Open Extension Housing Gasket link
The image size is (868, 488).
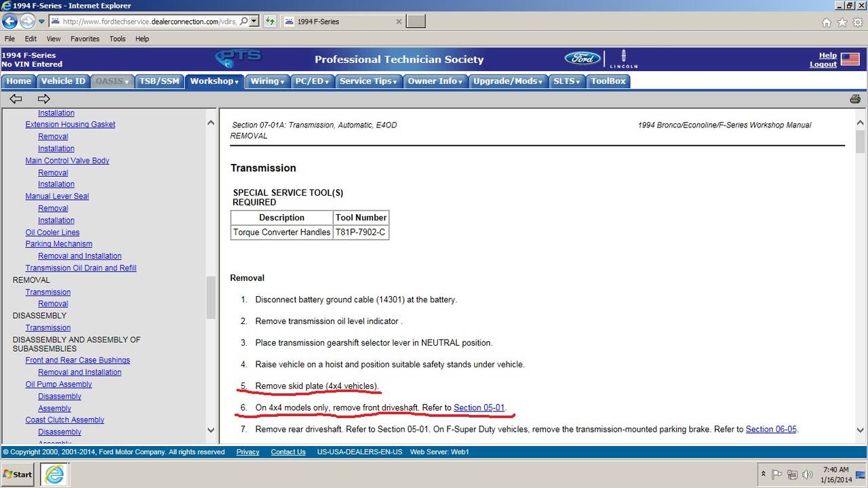[70, 125]
